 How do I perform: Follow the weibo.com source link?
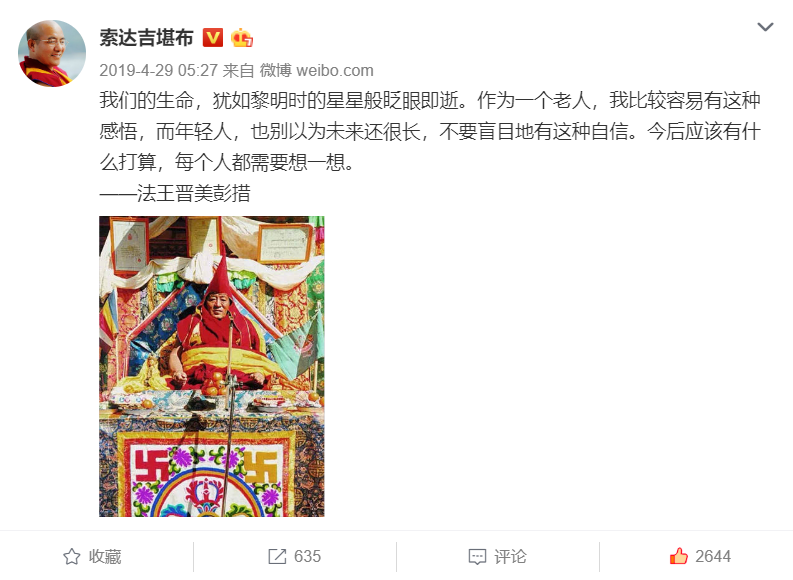[335, 70]
